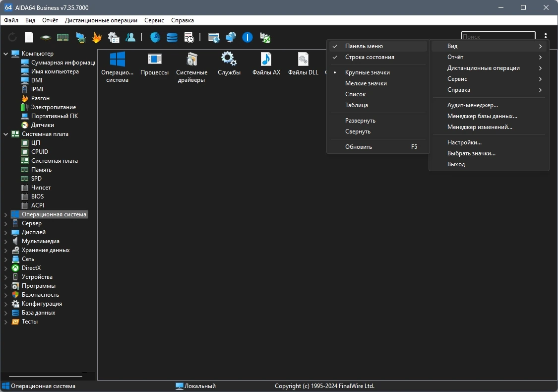558x392 pixels.
Task: Click the Report document icon in toolbar
Action: [x=29, y=37]
